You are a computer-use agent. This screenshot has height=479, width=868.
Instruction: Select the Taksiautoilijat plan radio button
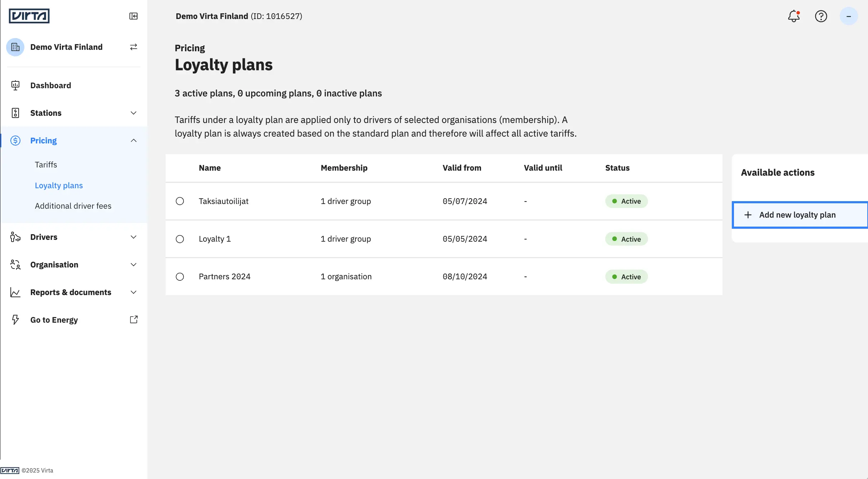[180, 201]
